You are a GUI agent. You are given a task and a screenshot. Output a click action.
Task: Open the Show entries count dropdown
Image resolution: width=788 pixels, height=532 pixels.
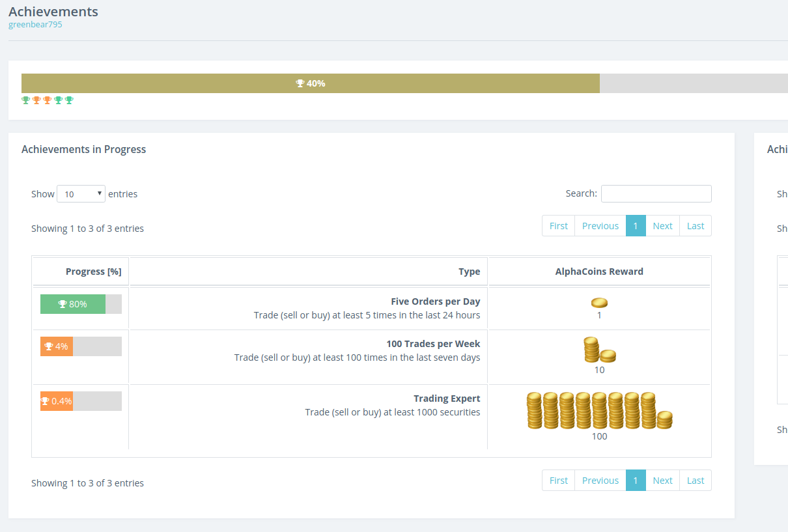tap(81, 194)
